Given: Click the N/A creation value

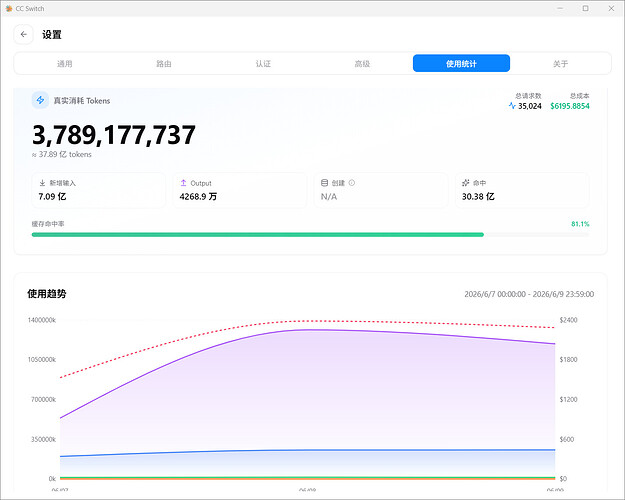Looking at the screenshot, I should click(329, 197).
